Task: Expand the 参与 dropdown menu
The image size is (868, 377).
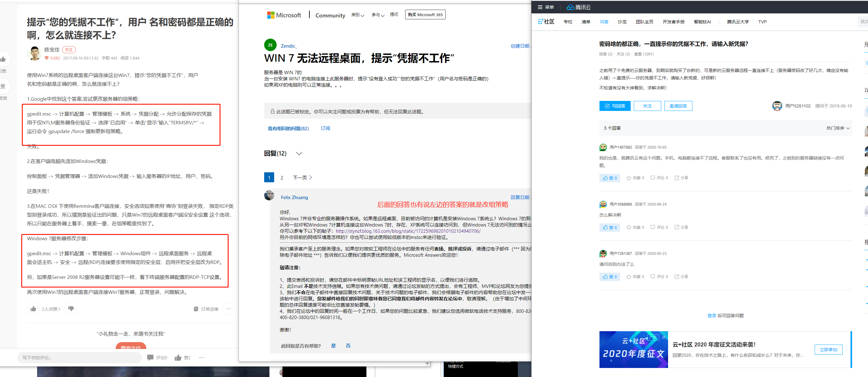Action: [x=378, y=15]
